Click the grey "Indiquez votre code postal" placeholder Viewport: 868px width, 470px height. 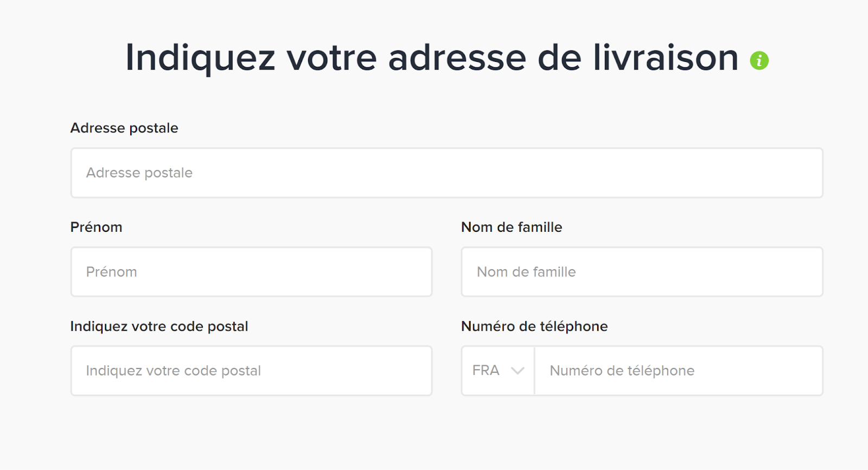(x=173, y=371)
